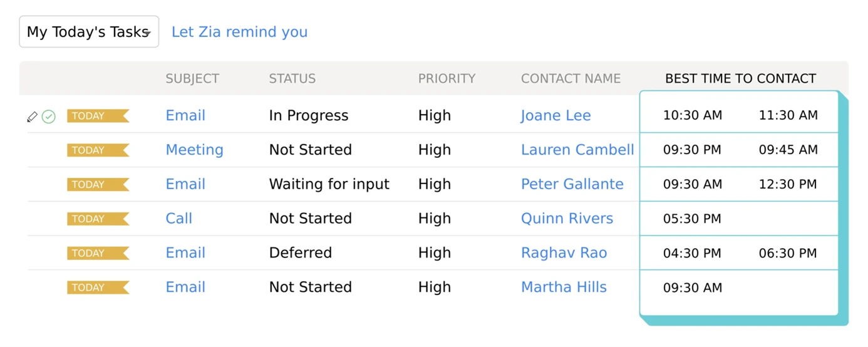The height and width of the screenshot is (347, 868).
Task: Mark the first Email task complete via checkmark
Action: click(49, 117)
